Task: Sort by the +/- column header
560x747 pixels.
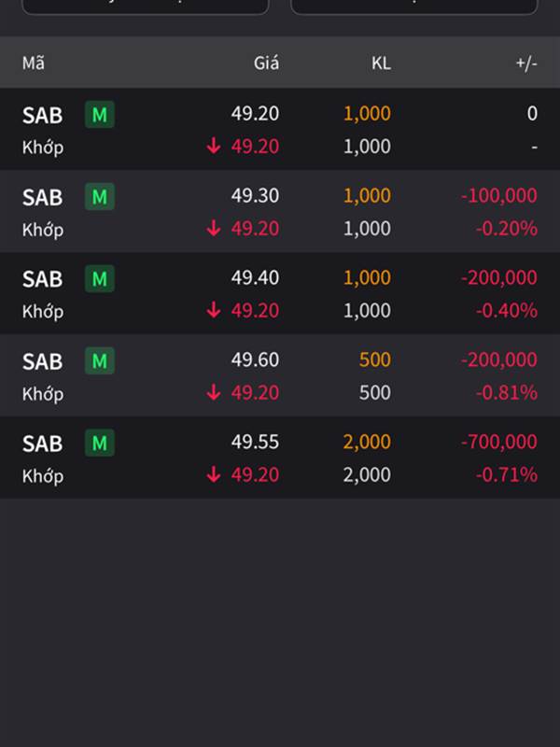Action: tap(526, 63)
